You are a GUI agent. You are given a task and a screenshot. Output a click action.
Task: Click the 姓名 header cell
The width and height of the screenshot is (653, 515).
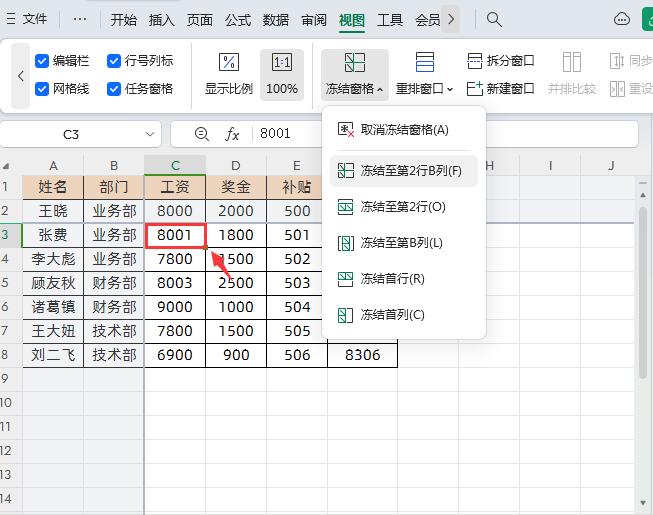(53, 187)
